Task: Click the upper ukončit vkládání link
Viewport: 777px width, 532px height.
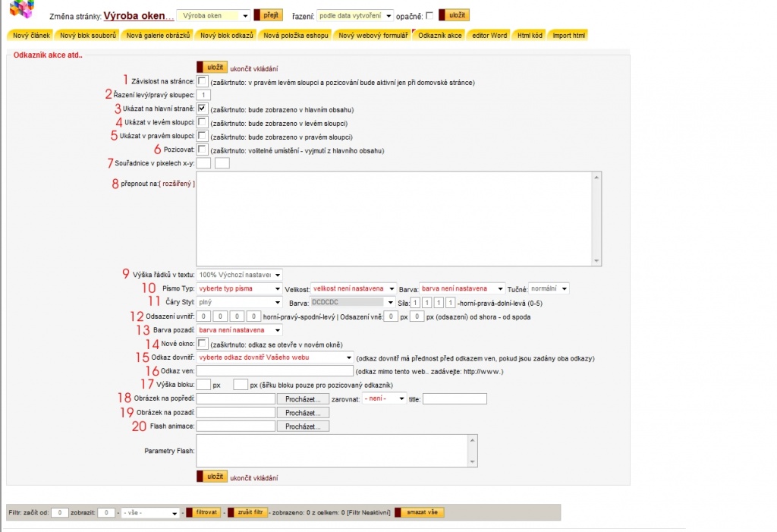Action: [x=253, y=69]
